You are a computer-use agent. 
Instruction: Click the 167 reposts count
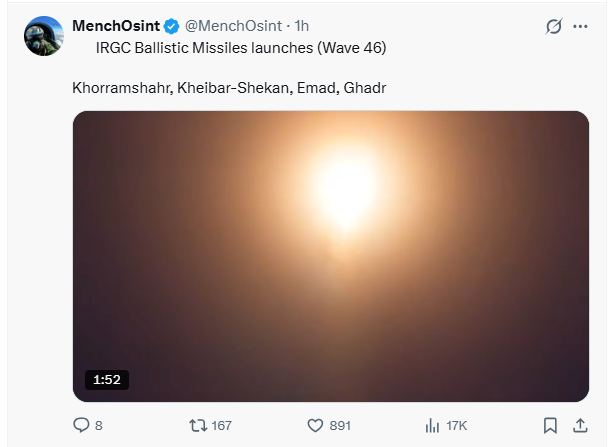pos(221,425)
